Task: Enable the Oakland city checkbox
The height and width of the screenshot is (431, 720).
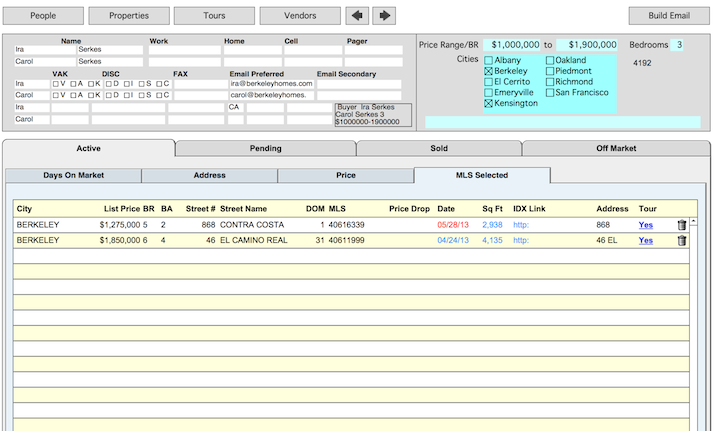Action: click(550, 60)
